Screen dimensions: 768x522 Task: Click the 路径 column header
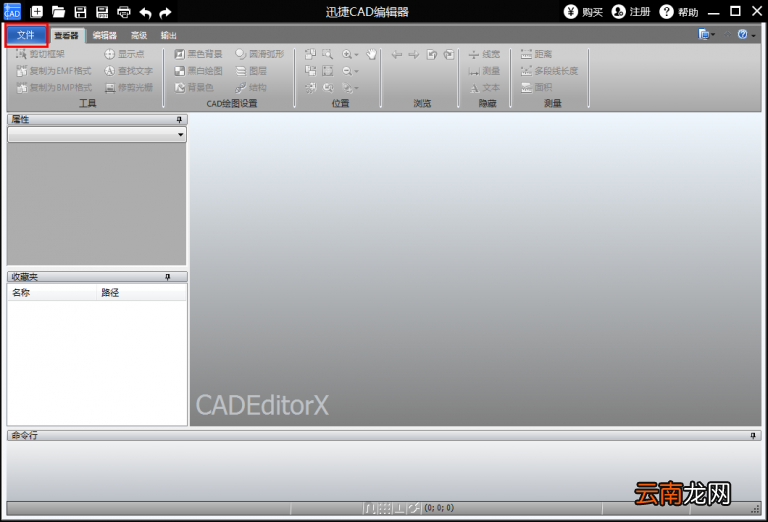(x=141, y=293)
